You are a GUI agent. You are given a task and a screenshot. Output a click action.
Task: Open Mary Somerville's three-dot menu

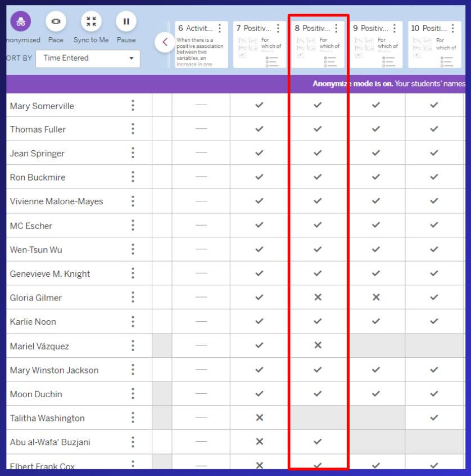click(133, 105)
